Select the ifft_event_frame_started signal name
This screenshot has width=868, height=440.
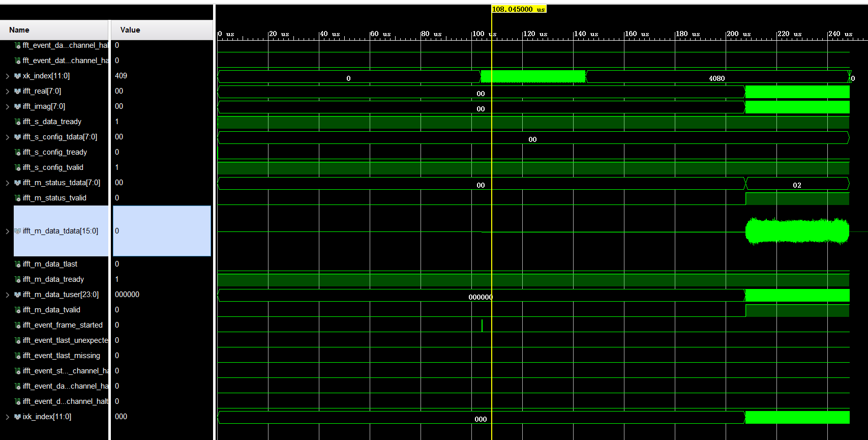(x=63, y=325)
